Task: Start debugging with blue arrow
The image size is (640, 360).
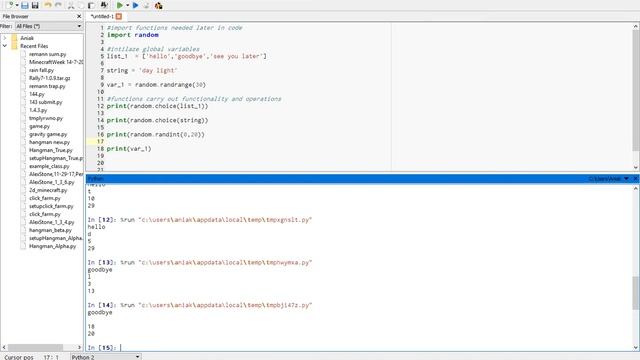Action: pyautogui.click(x=136, y=5)
